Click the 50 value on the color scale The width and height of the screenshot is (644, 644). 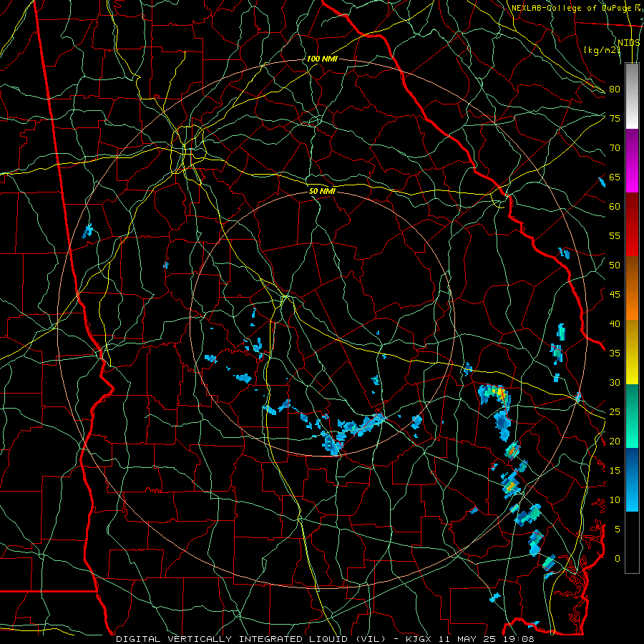tap(615, 265)
